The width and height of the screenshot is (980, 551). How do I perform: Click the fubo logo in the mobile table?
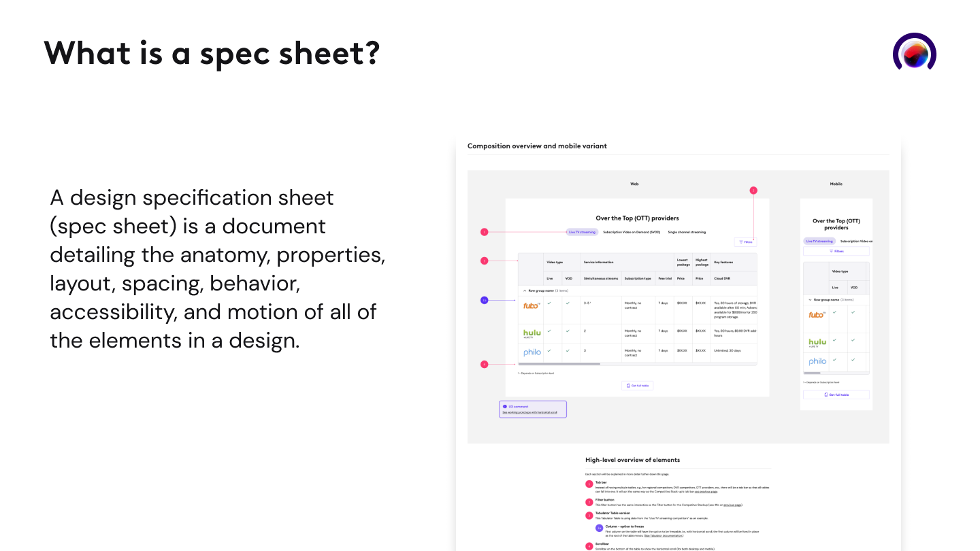point(817,314)
